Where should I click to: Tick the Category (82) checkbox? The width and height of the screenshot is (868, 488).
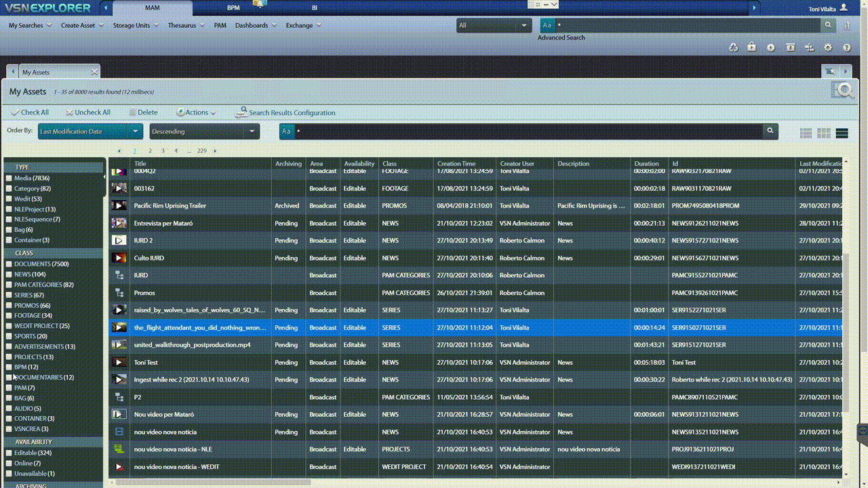[9, 188]
